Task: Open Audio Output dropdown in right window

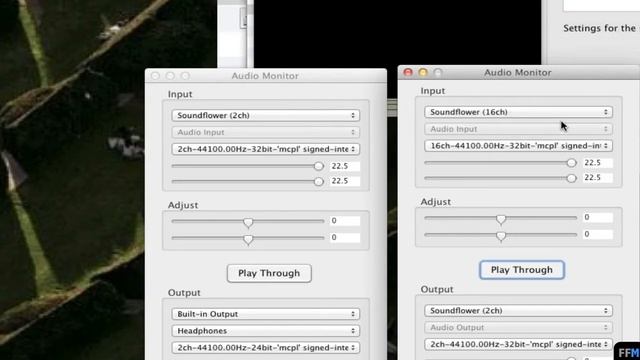Action: [x=518, y=327]
